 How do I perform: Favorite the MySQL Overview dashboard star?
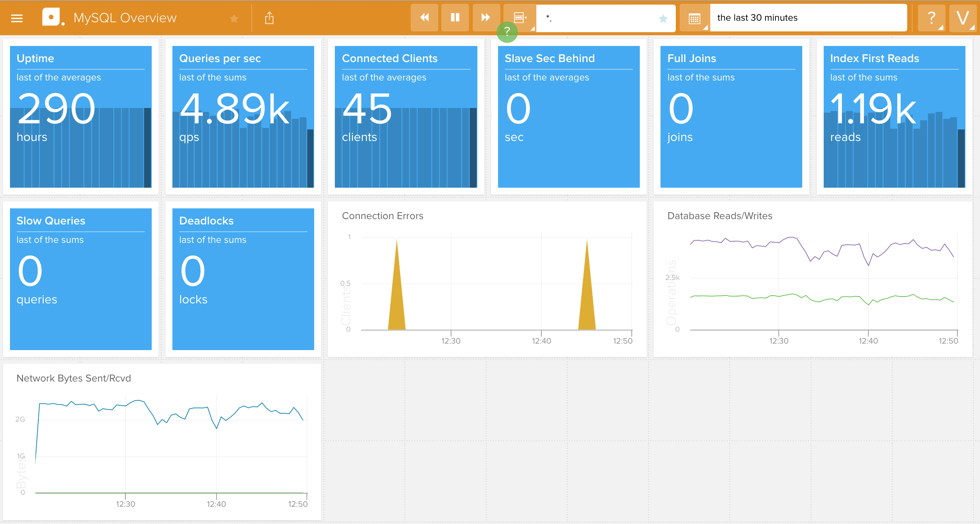coord(234,18)
